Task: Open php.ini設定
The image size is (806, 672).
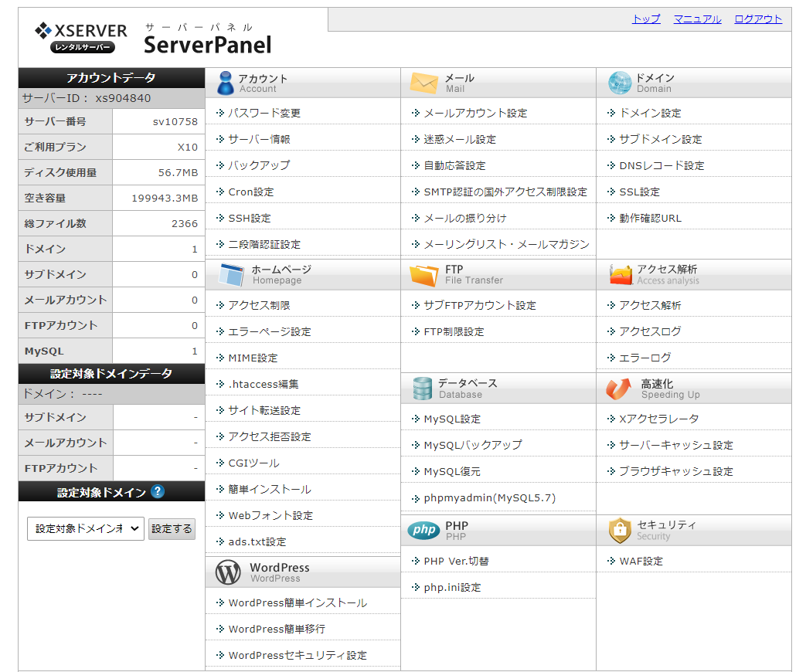Action: tap(452, 587)
